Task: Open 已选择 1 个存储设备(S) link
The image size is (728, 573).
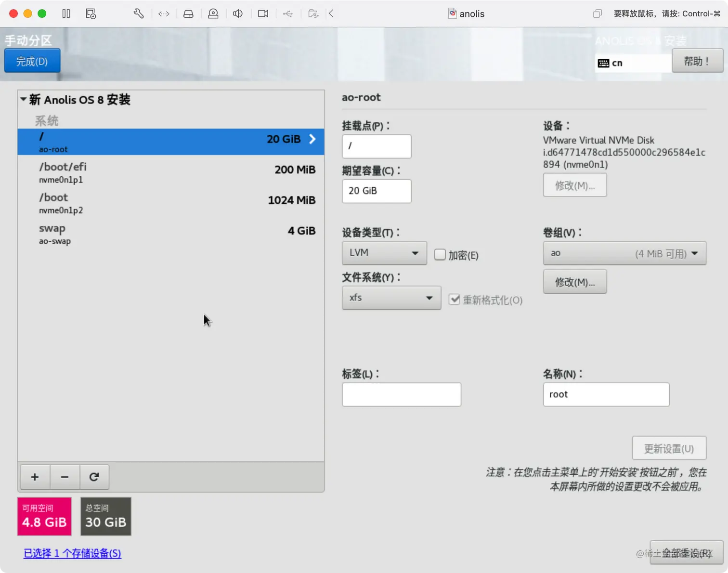Action: [72, 553]
